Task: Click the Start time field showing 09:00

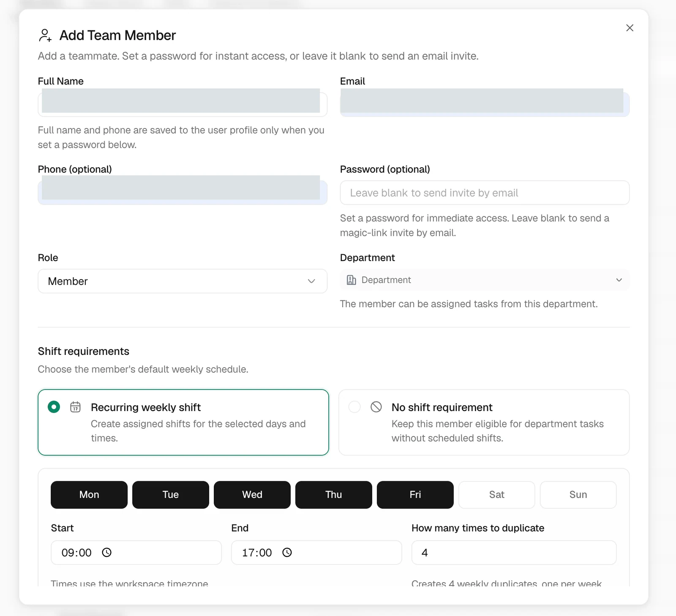Action: coord(136,553)
